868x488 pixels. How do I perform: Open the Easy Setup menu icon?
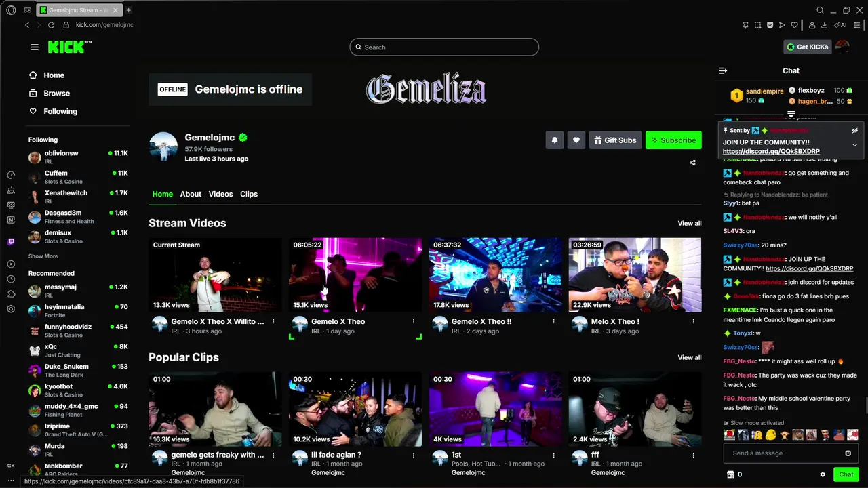pyautogui.click(x=856, y=25)
